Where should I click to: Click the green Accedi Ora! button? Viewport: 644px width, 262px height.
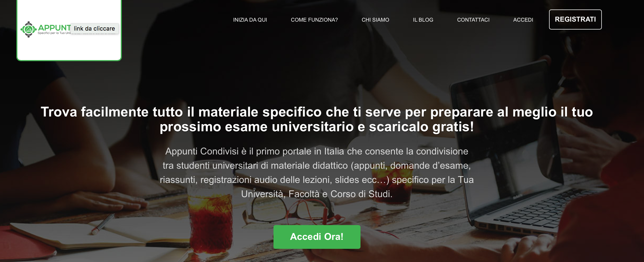317,237
